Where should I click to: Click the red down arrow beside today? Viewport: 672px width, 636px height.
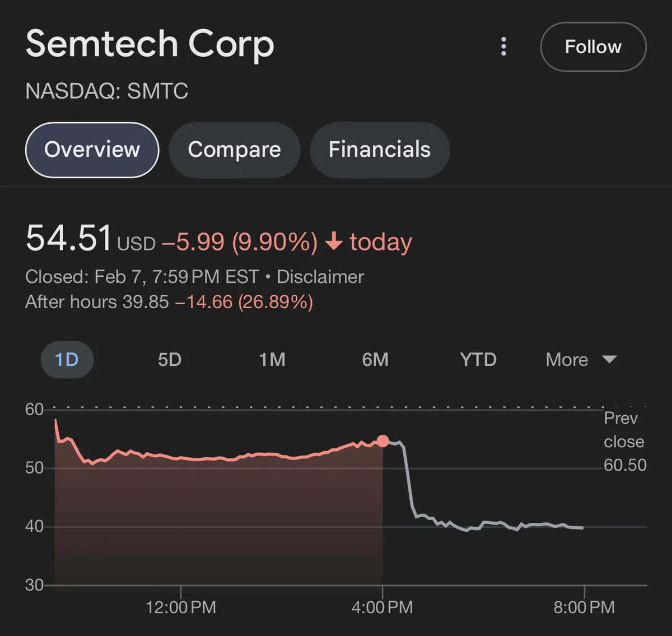334,242
